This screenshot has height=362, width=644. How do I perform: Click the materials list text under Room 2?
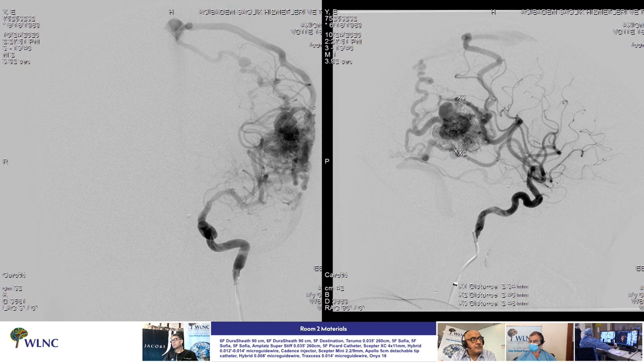click(x=320, y=348)
